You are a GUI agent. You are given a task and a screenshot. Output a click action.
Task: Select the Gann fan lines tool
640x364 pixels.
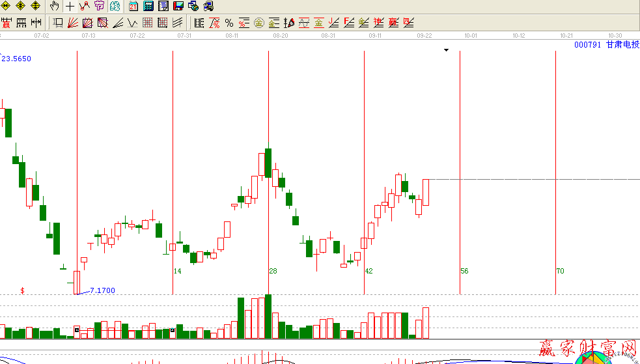point(73,23)
